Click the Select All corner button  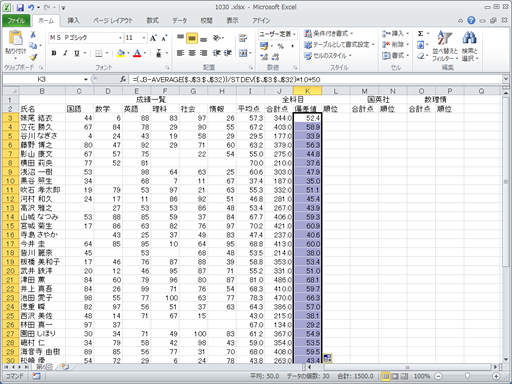point(10,91)
